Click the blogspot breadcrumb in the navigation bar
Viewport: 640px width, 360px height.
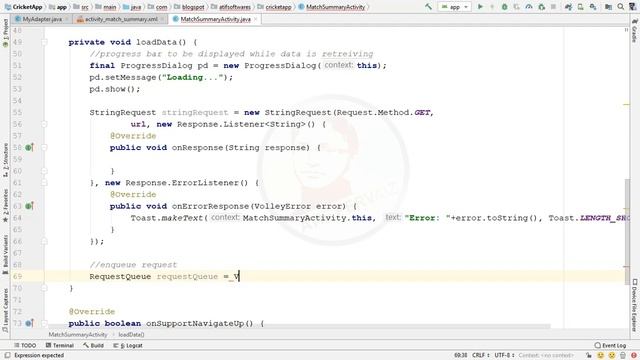coord(189,7)
